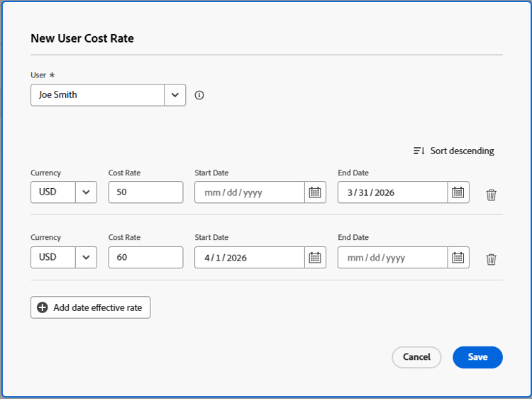The width and height of the screenshot is (532, 399).
Task: Click Cost Rate field containing 60
Action: 145,258
